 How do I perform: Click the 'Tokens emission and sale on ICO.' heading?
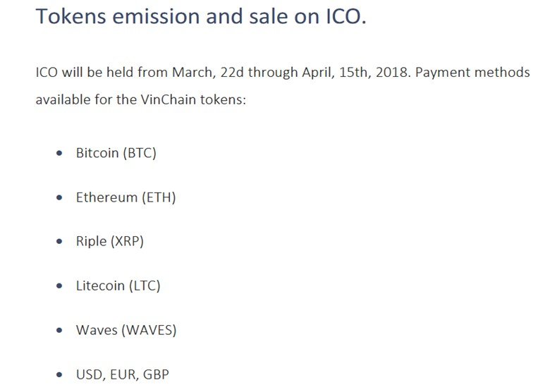(201, 16)
